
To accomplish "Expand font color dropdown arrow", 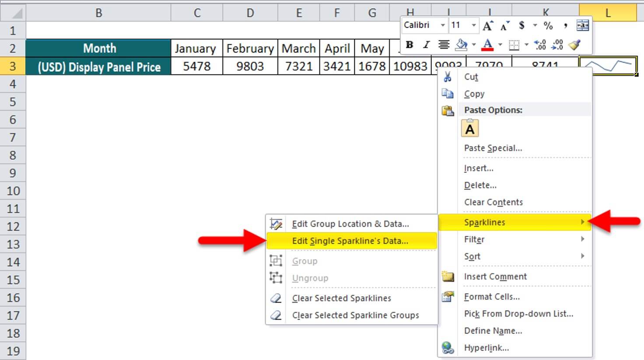I will click(x=500, y=45).
